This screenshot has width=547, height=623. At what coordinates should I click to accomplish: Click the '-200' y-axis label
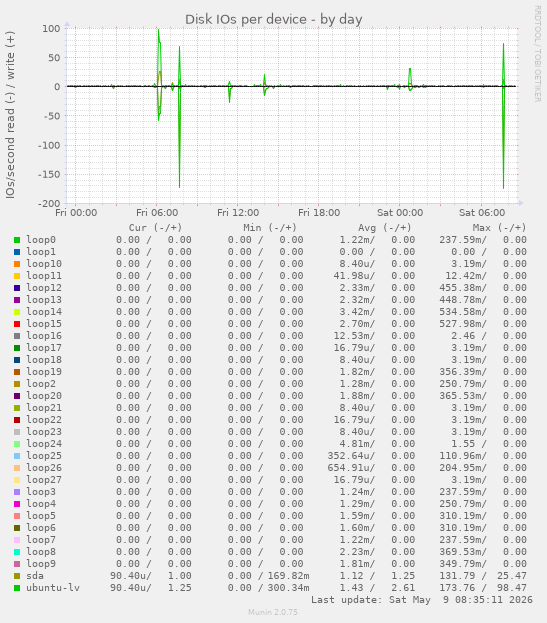pos(49,203)
